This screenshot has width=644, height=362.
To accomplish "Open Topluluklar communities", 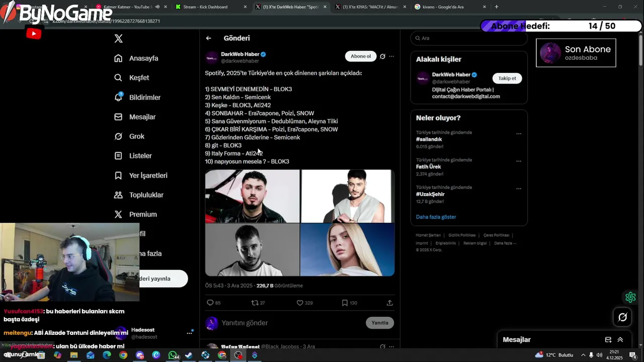I will click(x=139, y=195).
